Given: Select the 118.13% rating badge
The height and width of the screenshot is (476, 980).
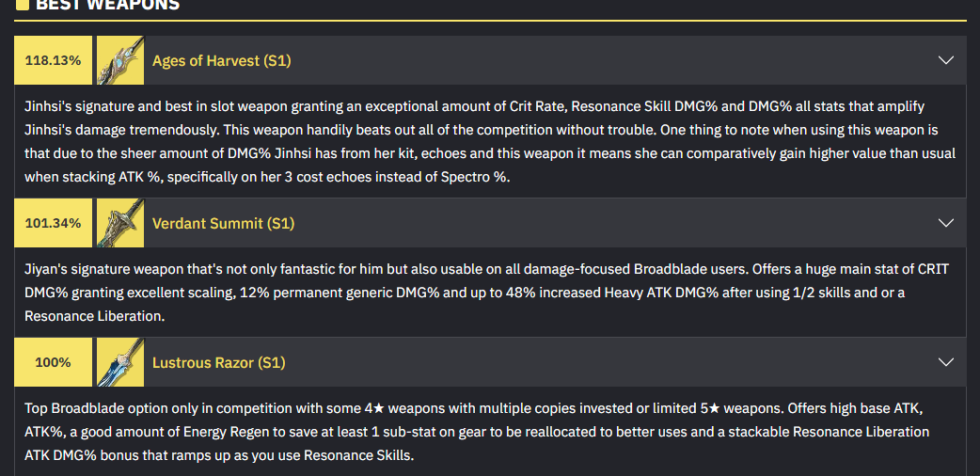Looking at the screenshot, I should coord(53,60).
